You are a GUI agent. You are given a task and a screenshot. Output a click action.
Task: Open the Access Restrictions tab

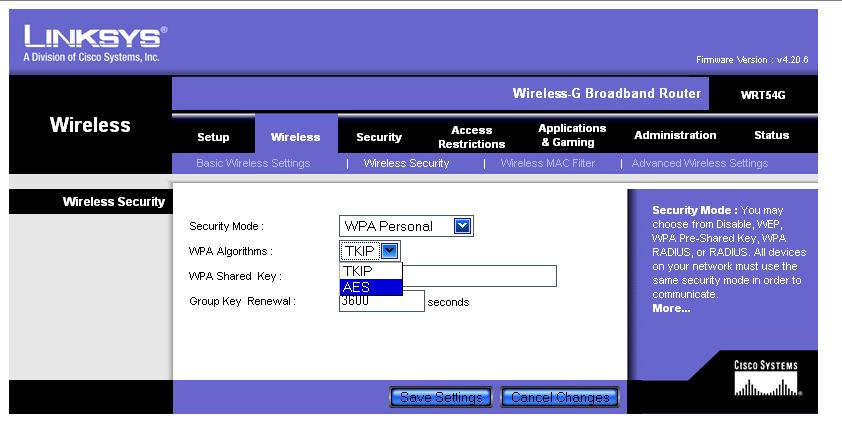tap(471, 137)
